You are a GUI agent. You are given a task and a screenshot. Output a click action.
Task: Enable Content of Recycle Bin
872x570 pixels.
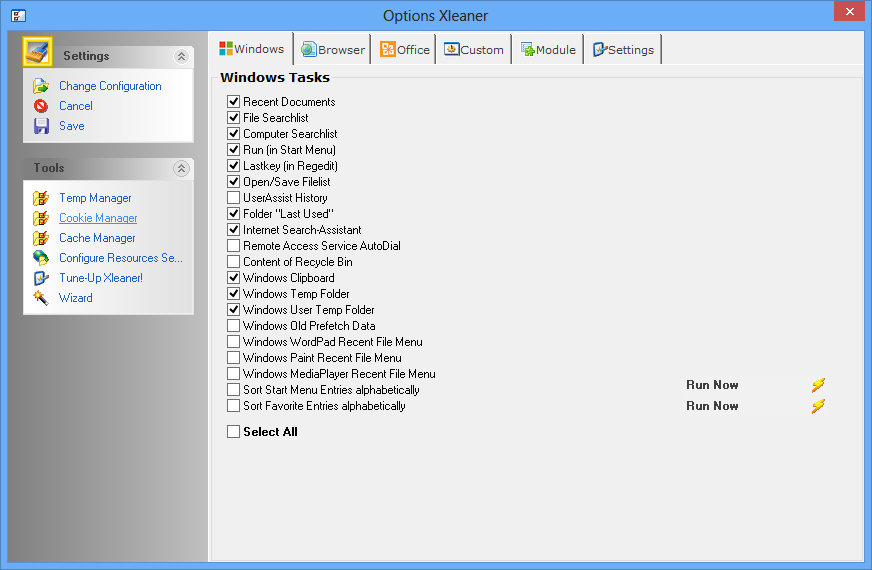234,262
